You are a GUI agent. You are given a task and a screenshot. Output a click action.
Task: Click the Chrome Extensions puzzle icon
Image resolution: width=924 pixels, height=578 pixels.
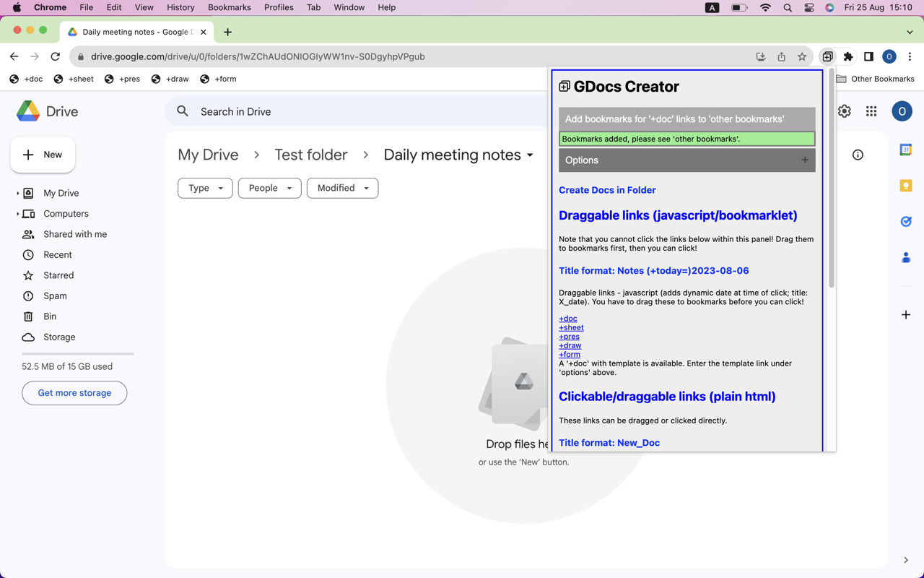pos(848,56)
